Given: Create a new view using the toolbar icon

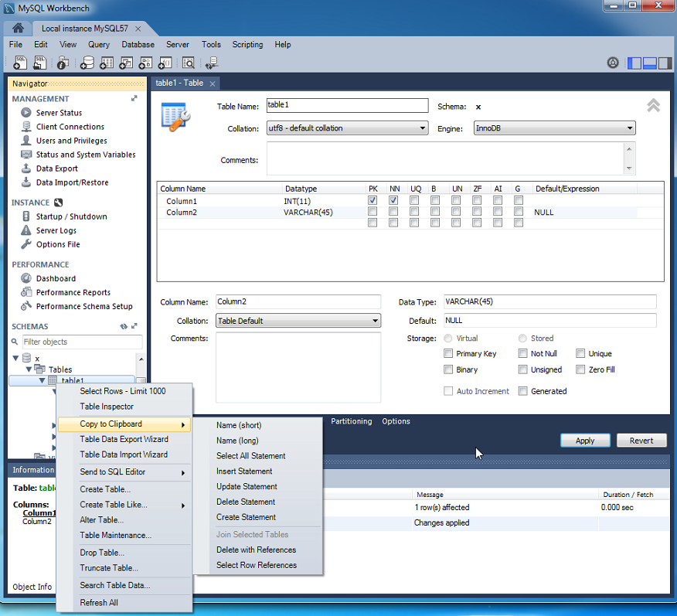Looking at the screenshot, I should (126, 63).
